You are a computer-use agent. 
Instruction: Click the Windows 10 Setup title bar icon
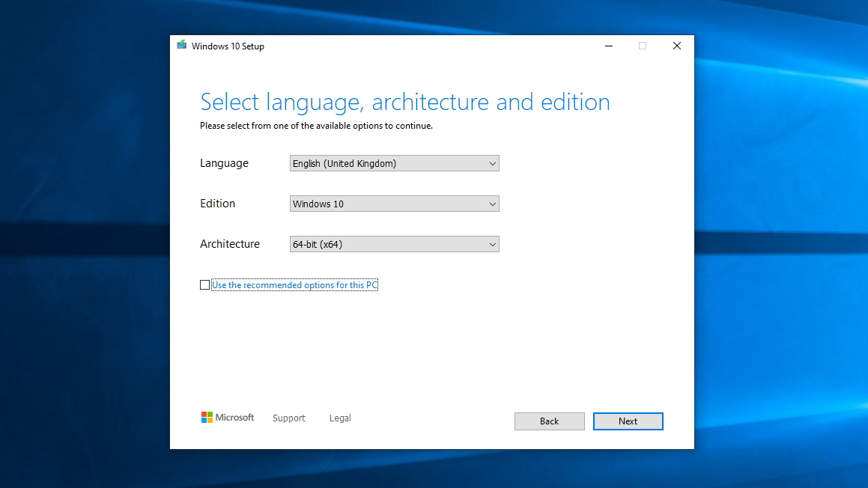pos(181,45)
